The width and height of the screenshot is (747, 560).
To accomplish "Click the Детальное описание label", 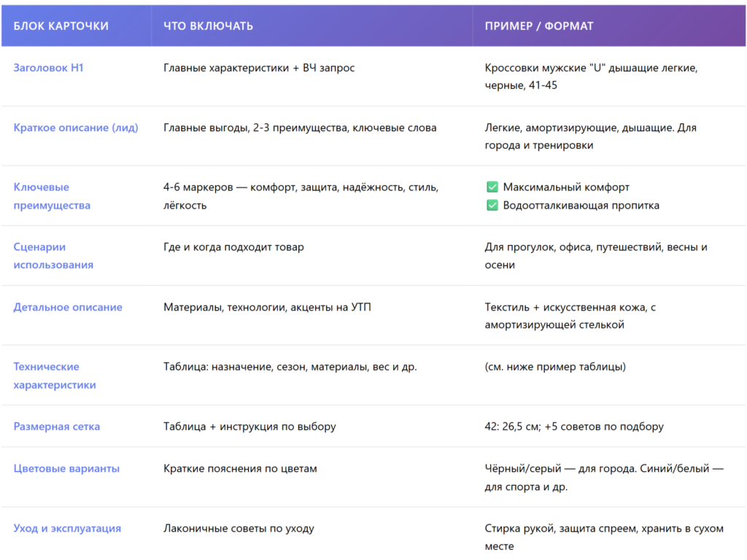I will point(68,307).
